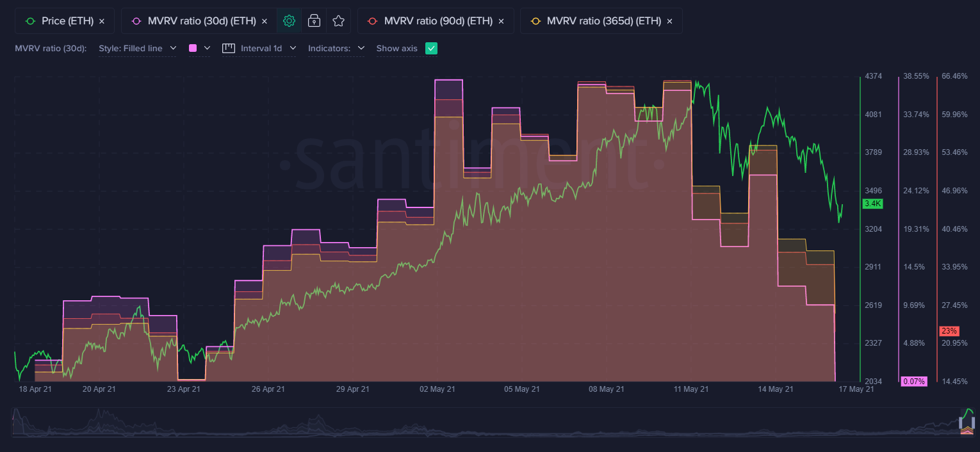Image resolution: width=980 pixels, height=452 pixels.
Task: Click the MVRV ratio (365d) metric marker icon
Action: (x=535, y=20)
